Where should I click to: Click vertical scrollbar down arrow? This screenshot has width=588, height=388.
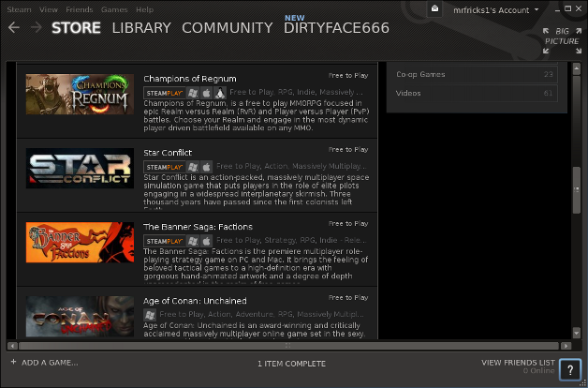click(577, 333)
